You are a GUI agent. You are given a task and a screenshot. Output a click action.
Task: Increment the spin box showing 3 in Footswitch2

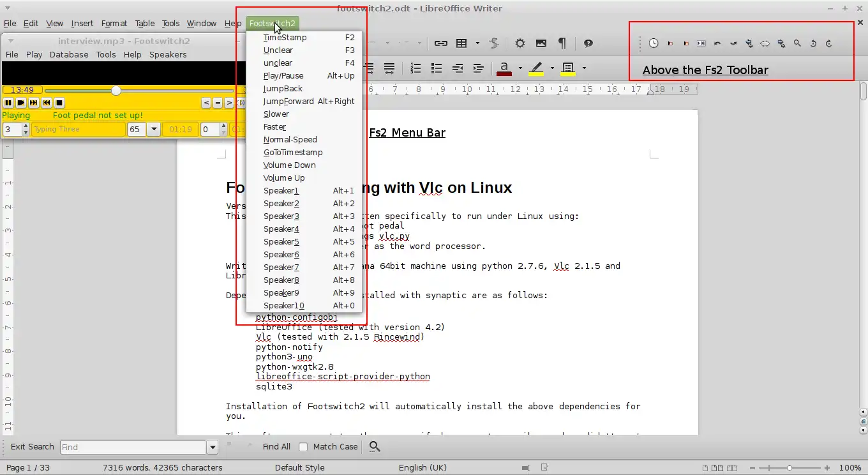coord(26,126)
